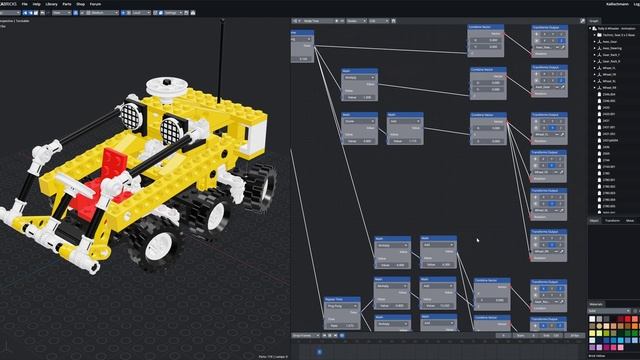
Task: Expand the Wheel_FR tree item
Action: (595, 75)
